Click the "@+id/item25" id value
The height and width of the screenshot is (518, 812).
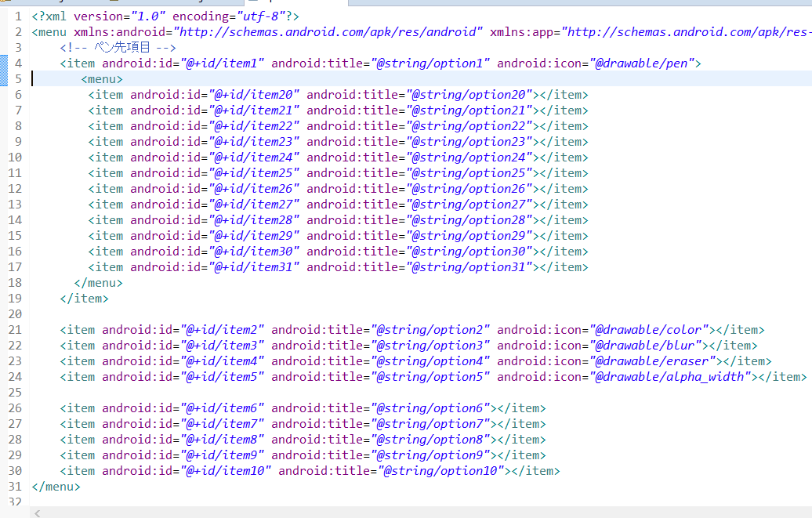253,172
